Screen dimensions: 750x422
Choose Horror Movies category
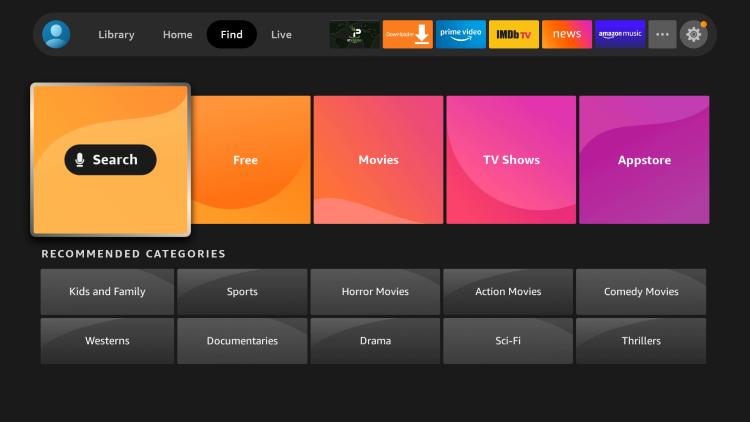click(375, 292)
